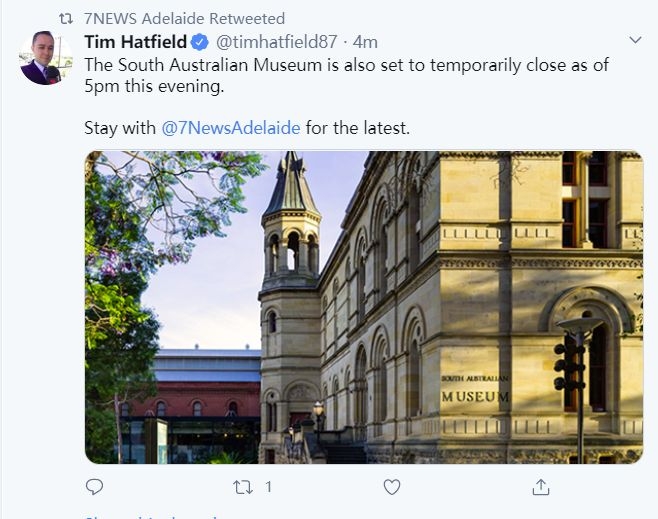Like the South Australian Museum tweet
Viewport: 658px width, 519px height.
click(x=392, y=487)
